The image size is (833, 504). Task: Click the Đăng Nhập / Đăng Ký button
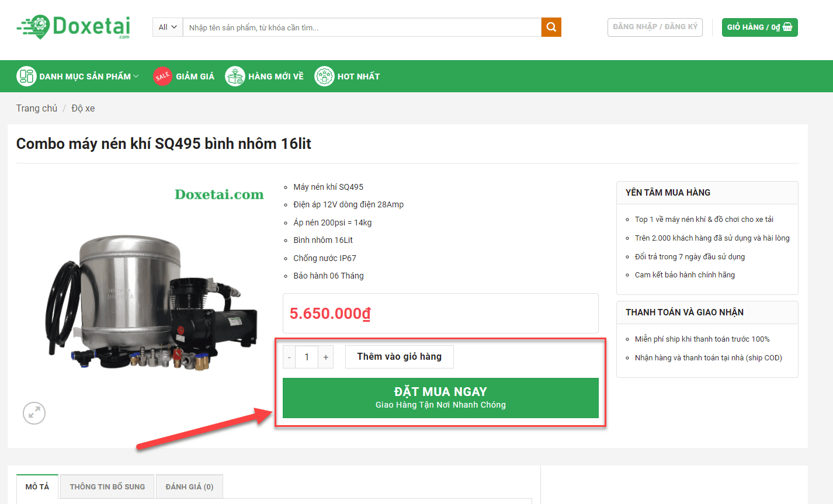pos(655,27)
